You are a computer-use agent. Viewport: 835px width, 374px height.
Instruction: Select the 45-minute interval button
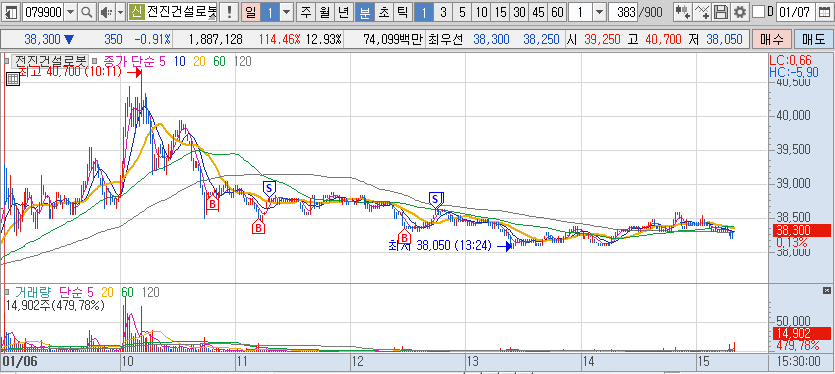pyautogui.click(x=538, y=12)
